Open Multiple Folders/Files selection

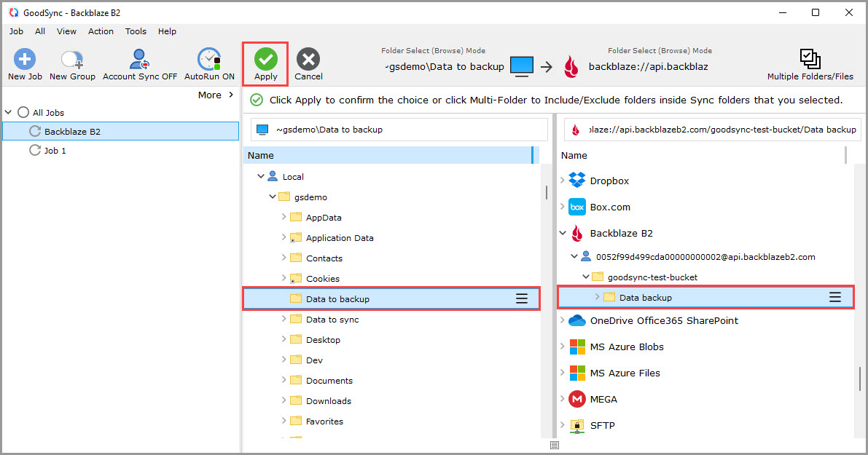[x=810, y=59]
